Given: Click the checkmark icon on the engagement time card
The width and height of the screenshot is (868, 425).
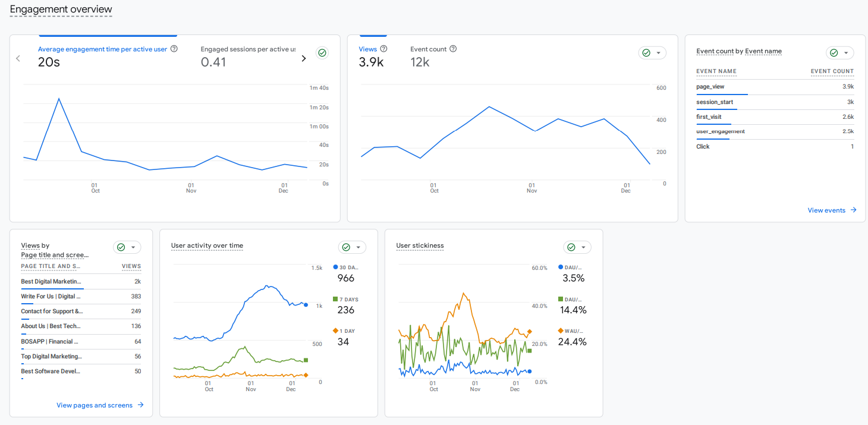Looking at the screenshot, I should tap(322, 53).
